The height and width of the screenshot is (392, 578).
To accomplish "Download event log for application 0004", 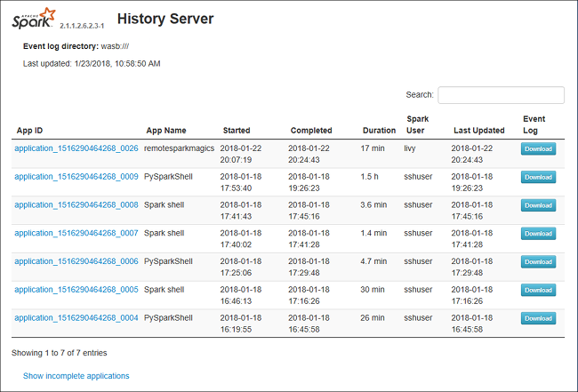I will click(x=538, y=318).
